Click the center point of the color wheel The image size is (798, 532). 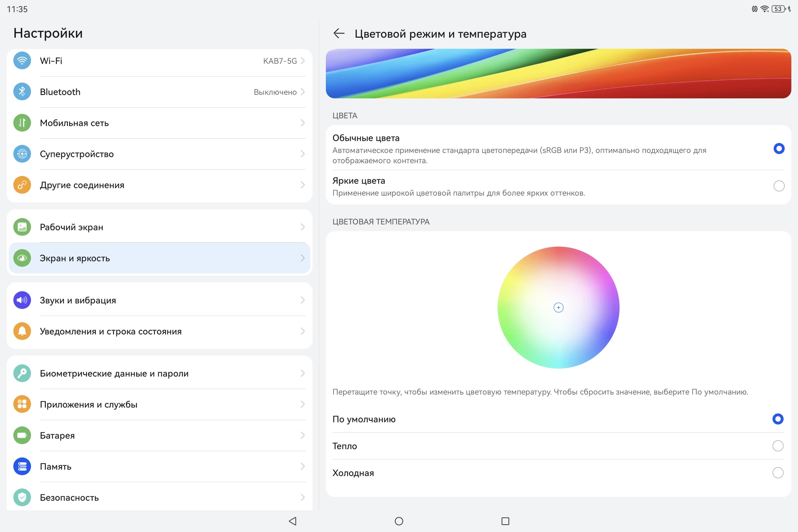coord(559,308)
